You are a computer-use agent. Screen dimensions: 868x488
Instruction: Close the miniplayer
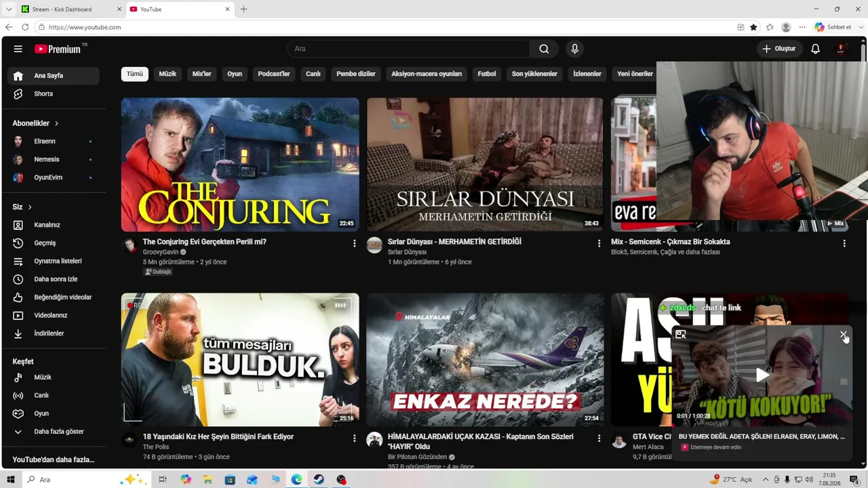(843, 335)
